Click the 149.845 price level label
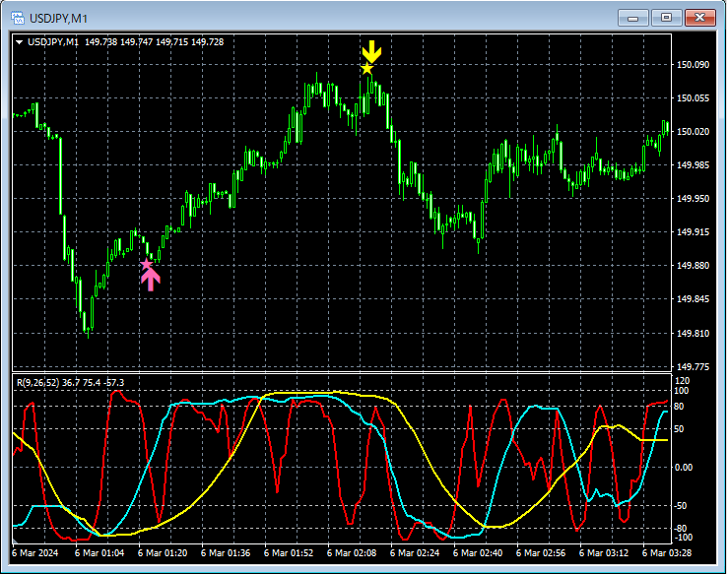The width and height of the screenshot is (728, 574). click(693, 299)
